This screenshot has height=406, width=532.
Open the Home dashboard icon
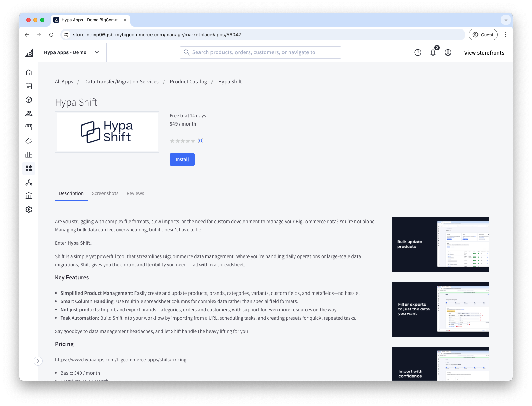pos(29,72)
